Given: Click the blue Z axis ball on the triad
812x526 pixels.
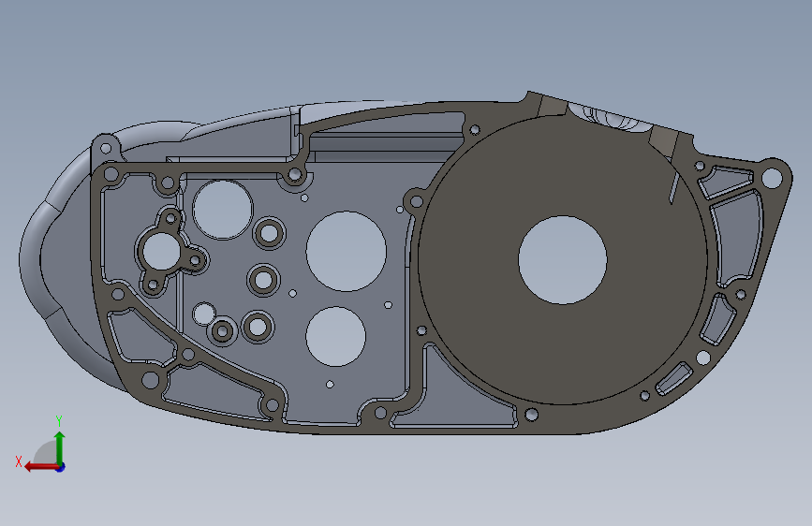Looking at the screenshot, I should click(x=61, y=467).
